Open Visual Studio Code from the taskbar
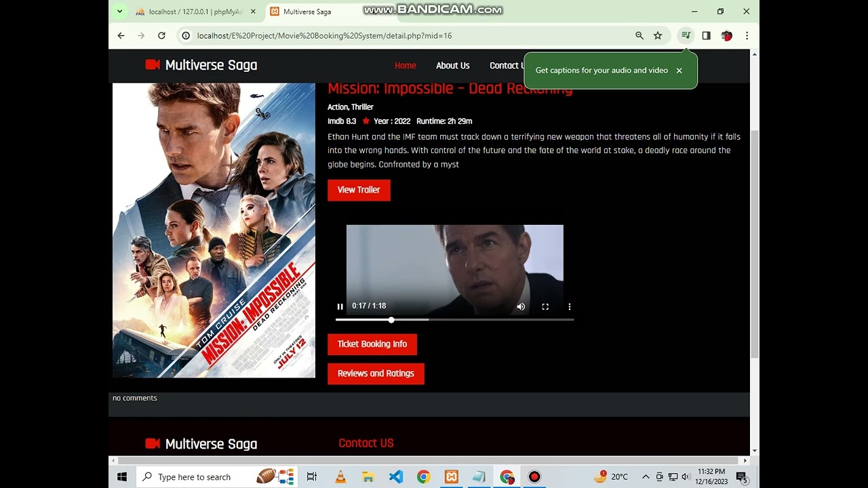Image resolution: width=868 pixels, height=488 pixels. click(x=396, y=477)
